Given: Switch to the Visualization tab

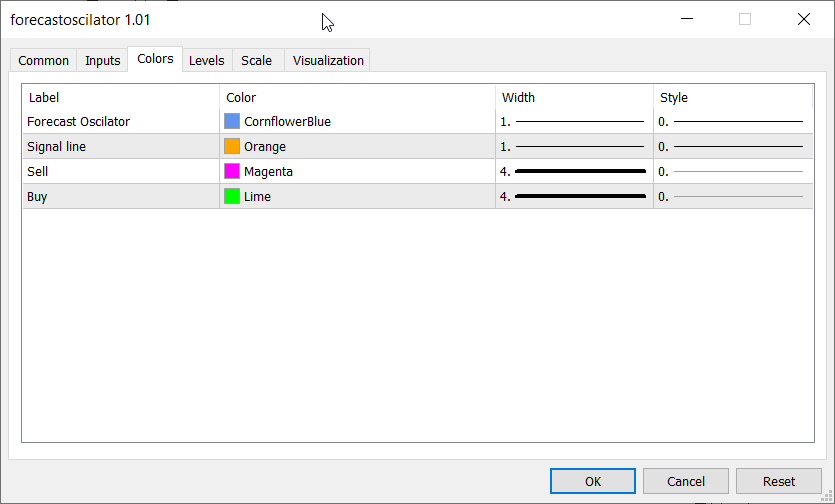Looking at the screenshot, I should [x=328, y=61].
